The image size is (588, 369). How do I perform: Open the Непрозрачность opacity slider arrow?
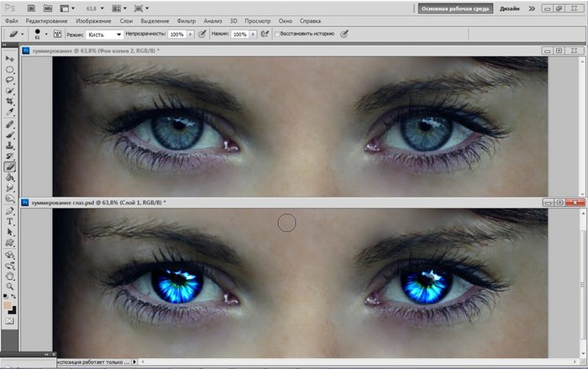pyautogui.click(x=191, y=34)
